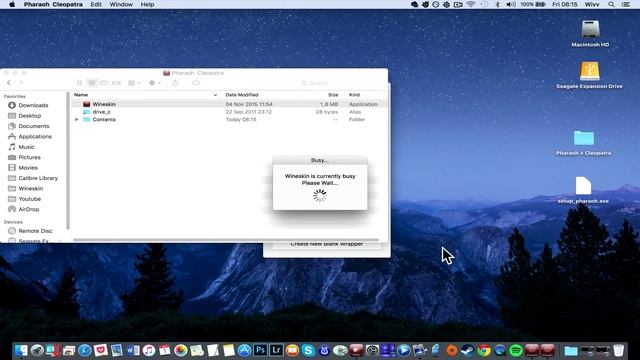
Task: Click the Finder horizontal scrollbar
Action: point(226,240)
